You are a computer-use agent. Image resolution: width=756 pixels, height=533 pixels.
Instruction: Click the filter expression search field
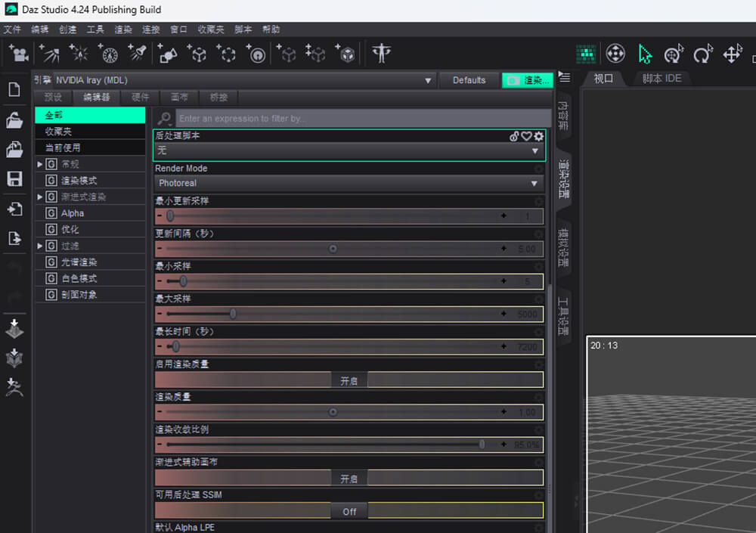364,119
